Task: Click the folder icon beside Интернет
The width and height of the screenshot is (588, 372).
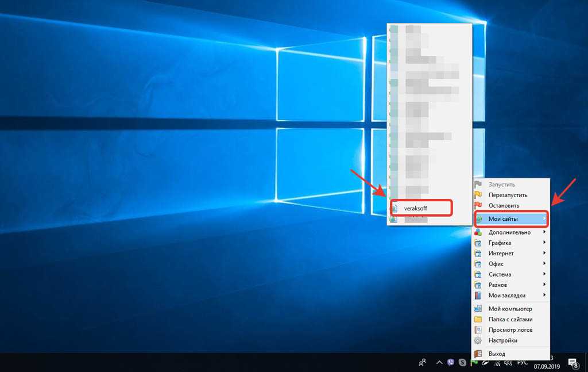Action: pos(478,254)
